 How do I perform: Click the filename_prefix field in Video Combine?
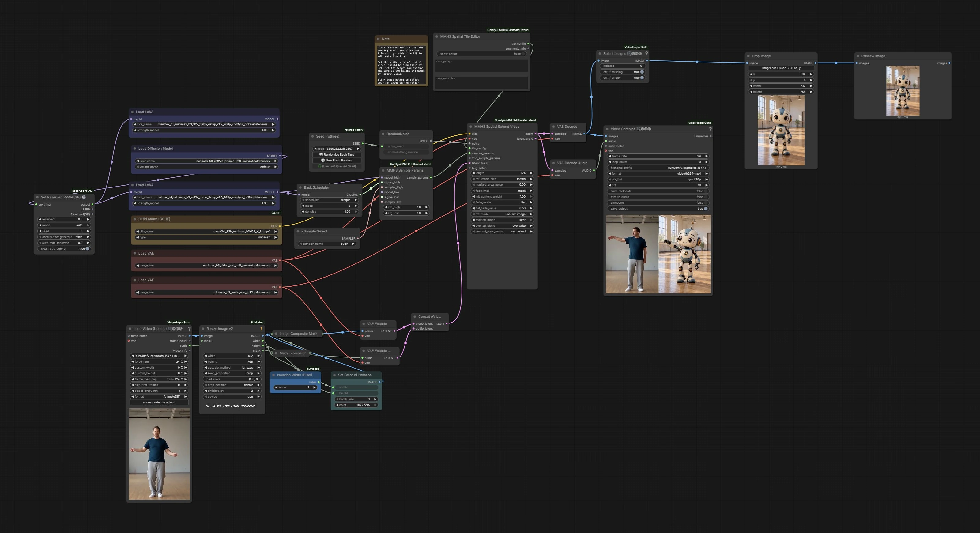tap(658, 168)
